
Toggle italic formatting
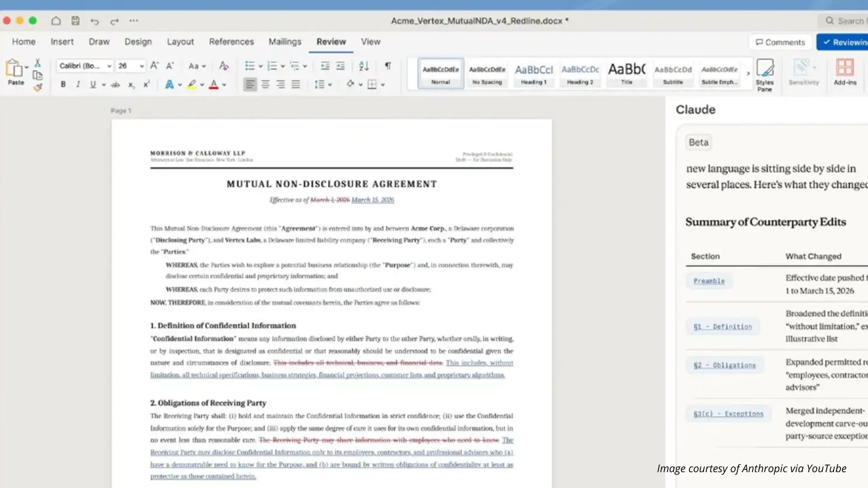coord(78,84)
